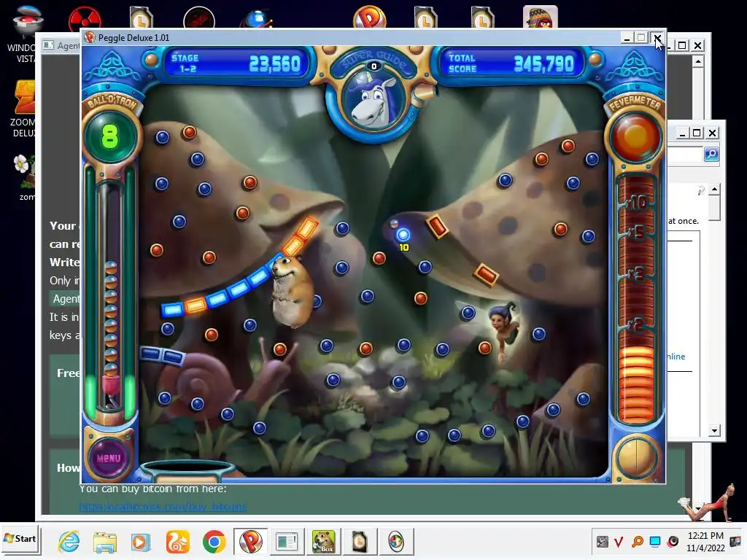Screen dimensions: 747x560
Task: Switch to the Box dog app on taskbar
Action: (323, 542)
